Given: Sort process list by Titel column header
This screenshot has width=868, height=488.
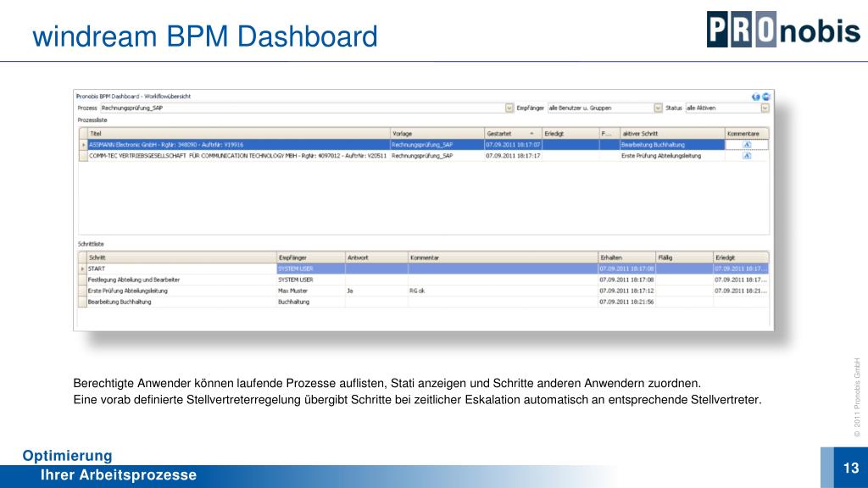Looking at the screenshot, I should click(239, 134).
